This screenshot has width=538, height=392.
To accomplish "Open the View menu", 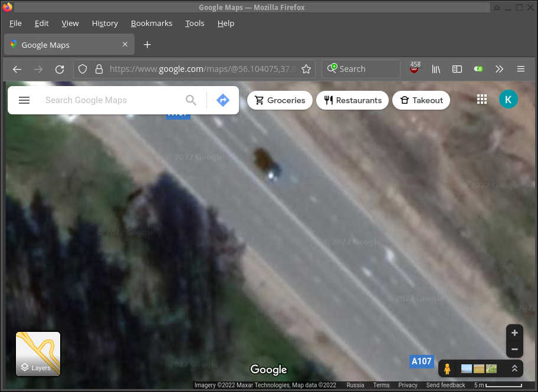I will 70,24.
